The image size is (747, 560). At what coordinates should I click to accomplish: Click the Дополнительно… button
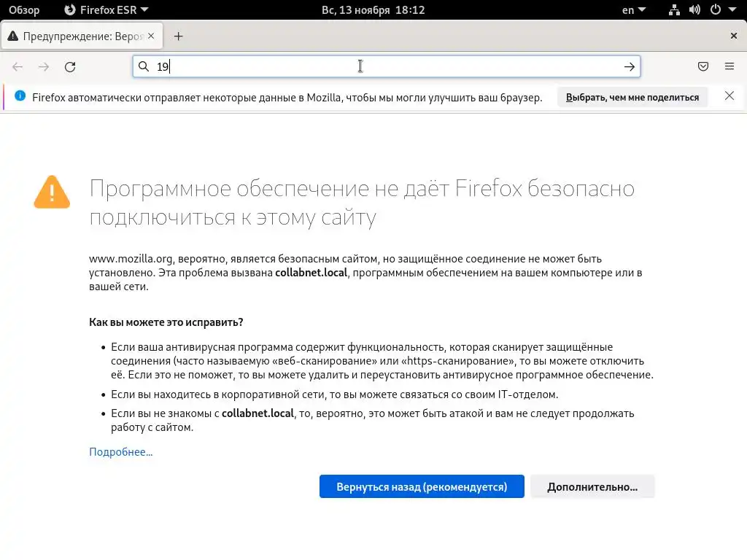592,486
